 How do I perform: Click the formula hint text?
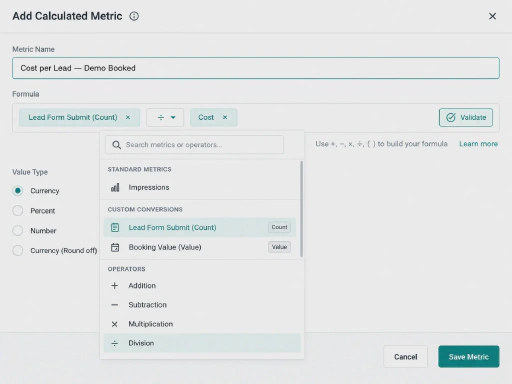click(x=381, y=144)
